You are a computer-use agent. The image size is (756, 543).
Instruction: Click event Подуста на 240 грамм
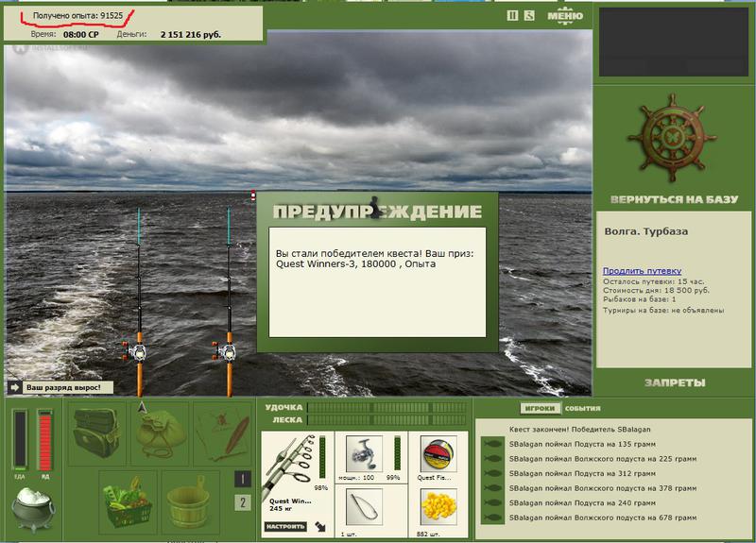click(x=582, y=503)
